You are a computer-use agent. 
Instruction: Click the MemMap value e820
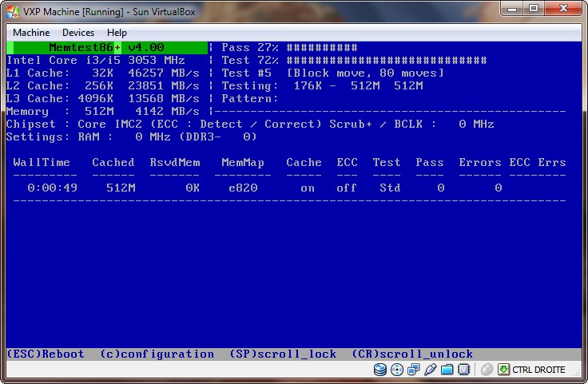coord(243,188)
